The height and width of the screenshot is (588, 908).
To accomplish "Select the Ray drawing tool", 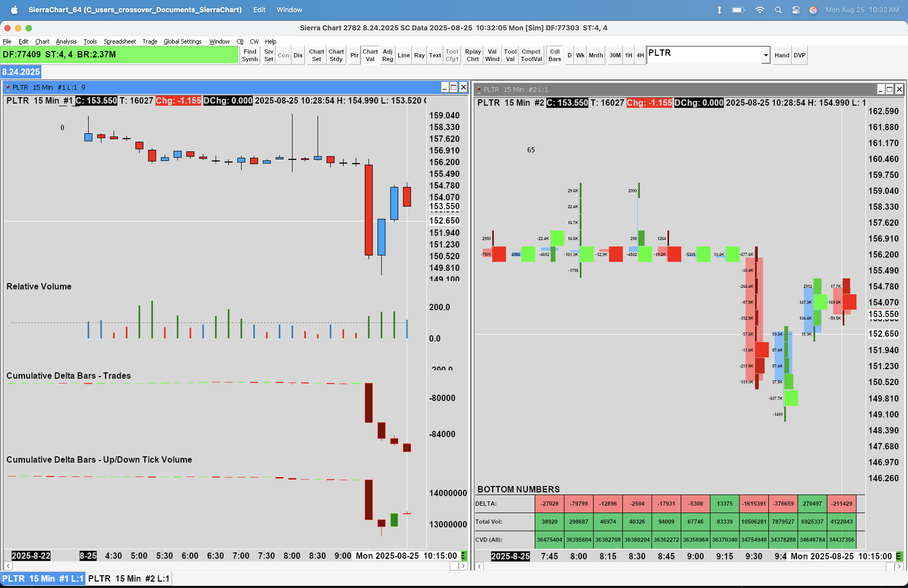I will [x=419, y=55].
